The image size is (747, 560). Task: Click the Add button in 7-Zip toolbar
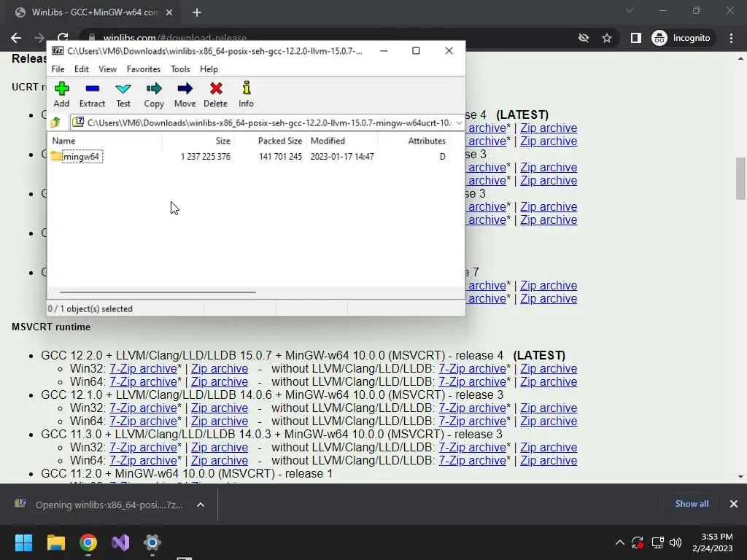(x=61, y=94)
